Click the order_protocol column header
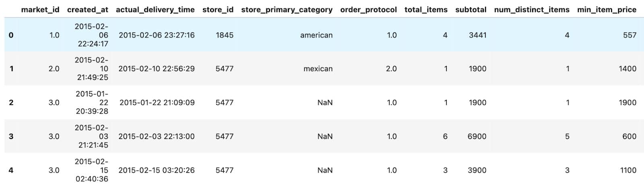Image resolution: width=644 pixels, height=194 pixels. point(368,10)
